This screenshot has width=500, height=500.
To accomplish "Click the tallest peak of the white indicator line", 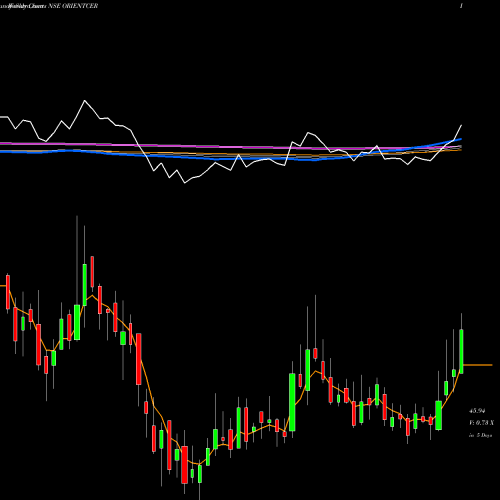I will coord(85,100).
